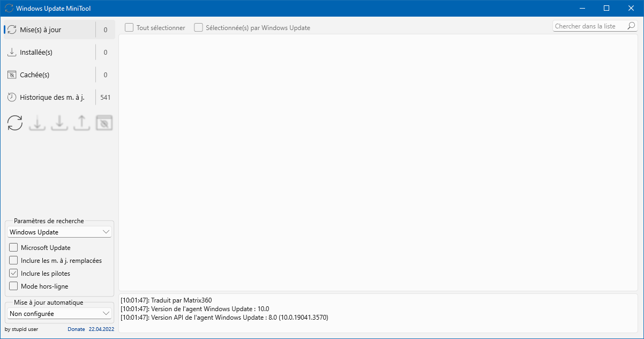Screen dimensions: 644x339
Task: Expand the Non configurée automatic update dropdown
Action: 59,313
